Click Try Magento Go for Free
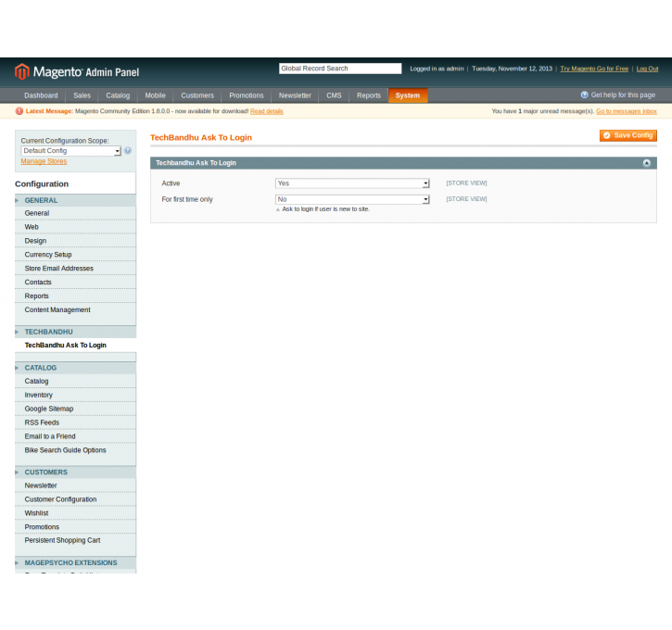Image resolution: width=672 pixels, height=630 pixels. 594,69
